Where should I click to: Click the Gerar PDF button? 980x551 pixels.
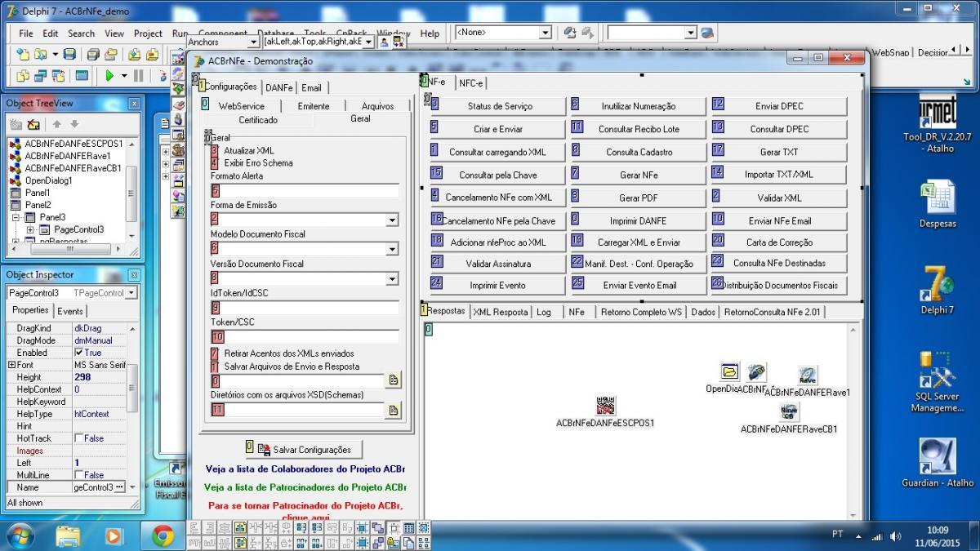click(639, 198)
